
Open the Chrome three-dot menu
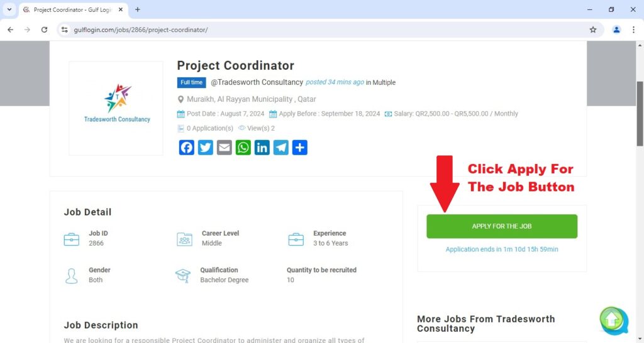633,30
